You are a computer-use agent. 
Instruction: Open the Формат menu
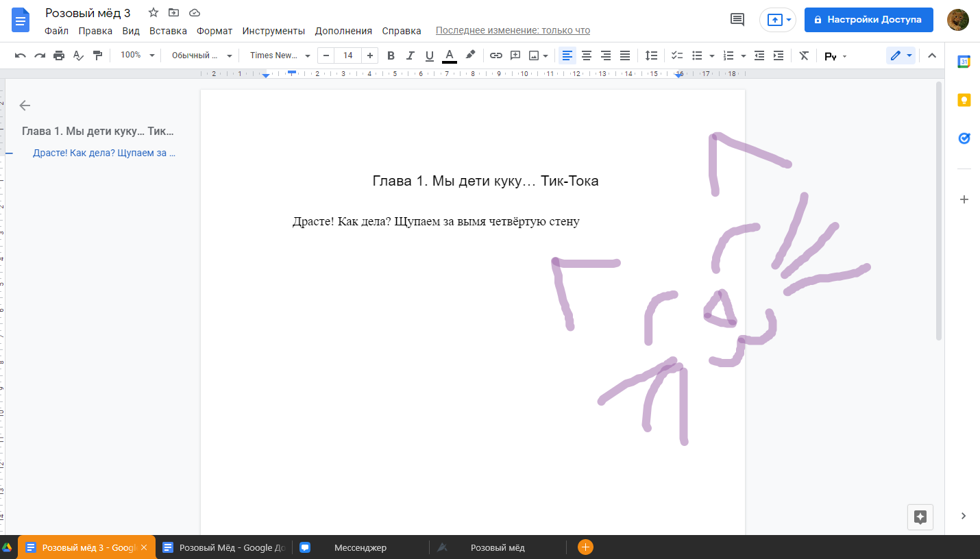215,31
